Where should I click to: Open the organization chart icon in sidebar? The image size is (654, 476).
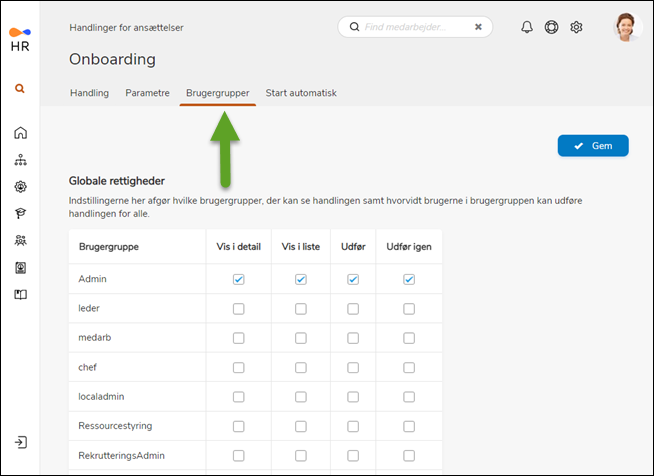20,160
